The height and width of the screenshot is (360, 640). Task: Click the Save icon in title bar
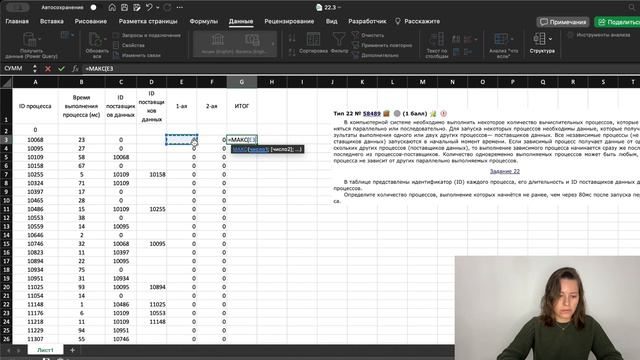124,7
